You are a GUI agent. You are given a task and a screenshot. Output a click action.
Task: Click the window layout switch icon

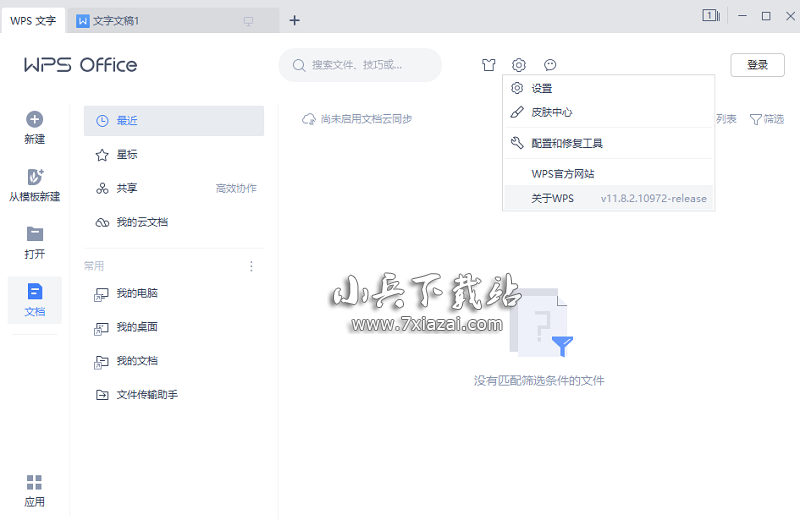click(x=711, y=16)
